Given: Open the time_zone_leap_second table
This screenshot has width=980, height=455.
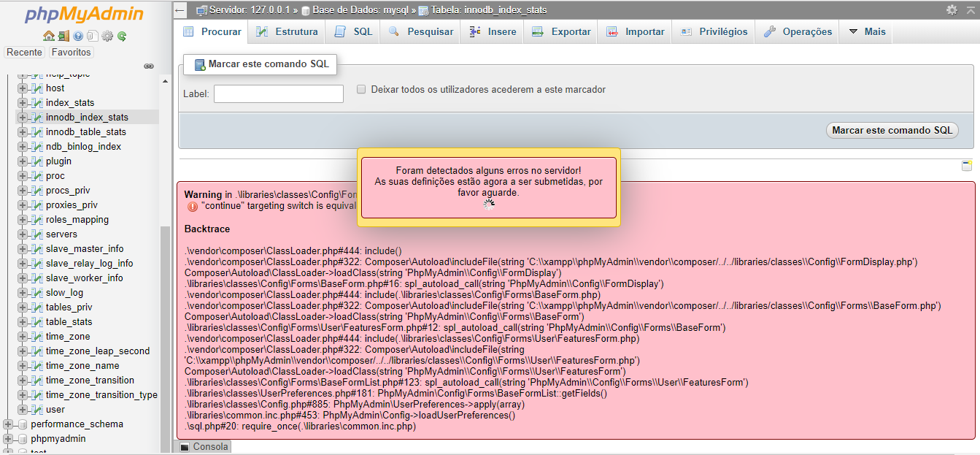Looking at the screenshot, I should [x=98, y=351].
